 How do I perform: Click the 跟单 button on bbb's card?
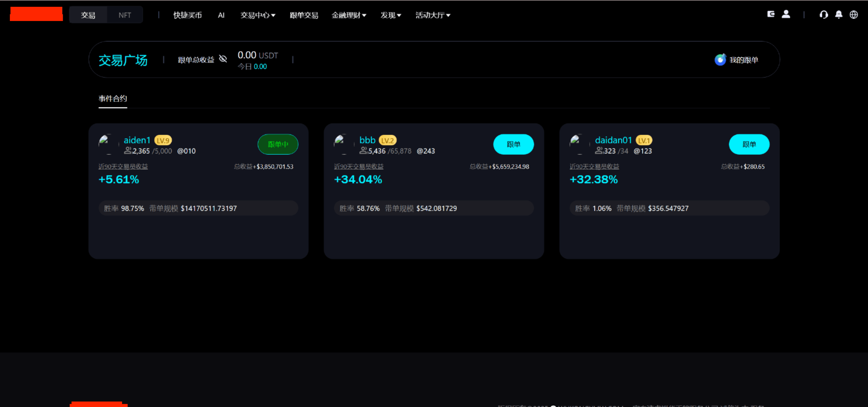coord(513,144)
